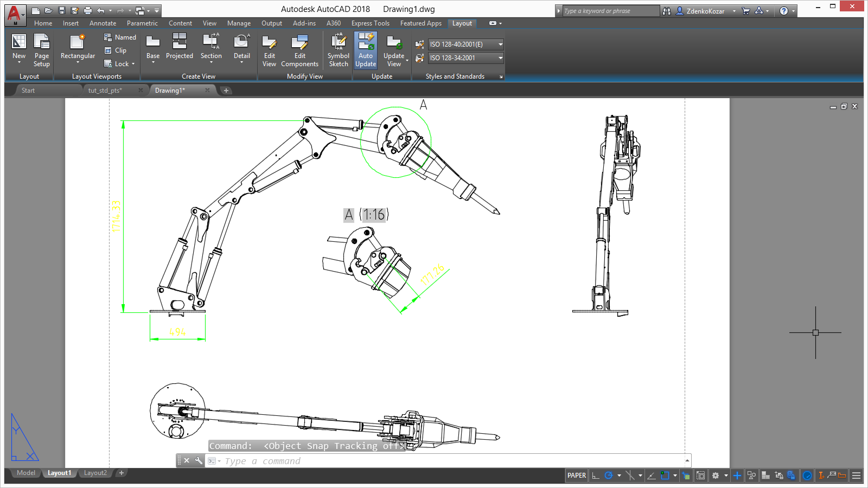Click the Plot printer icon
868x488 pixels.
(88, 10)
